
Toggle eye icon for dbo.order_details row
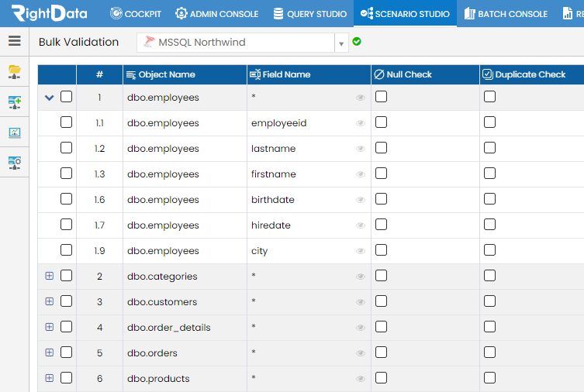360,328
